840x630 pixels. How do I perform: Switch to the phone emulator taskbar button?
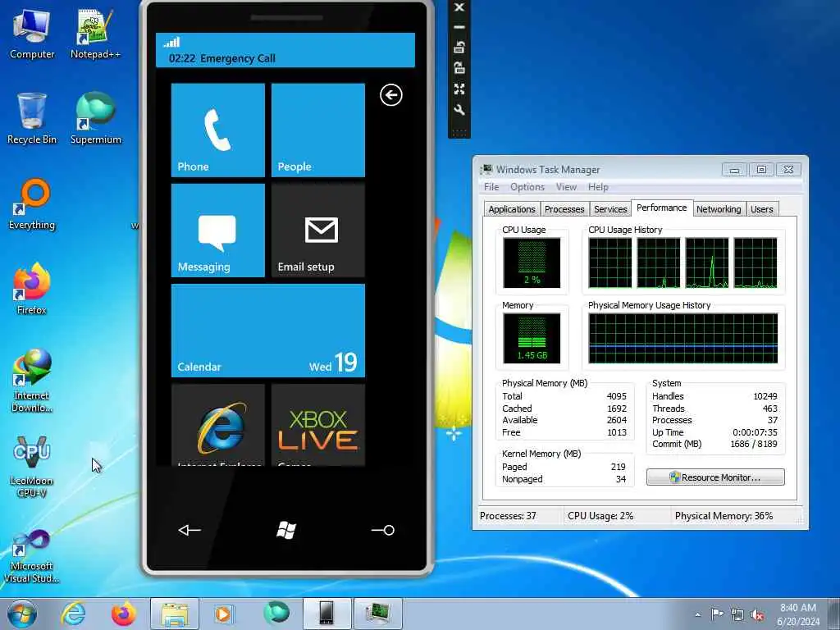tap(326, 614)
